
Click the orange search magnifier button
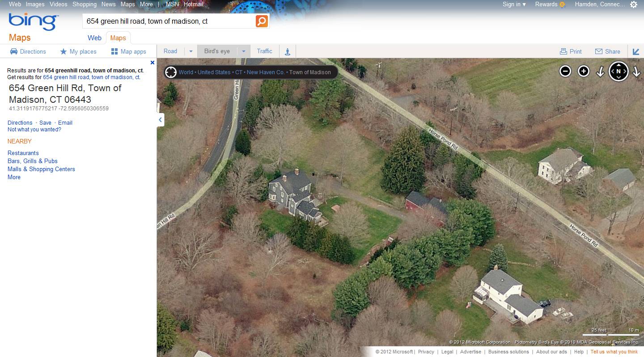(262, 21)
